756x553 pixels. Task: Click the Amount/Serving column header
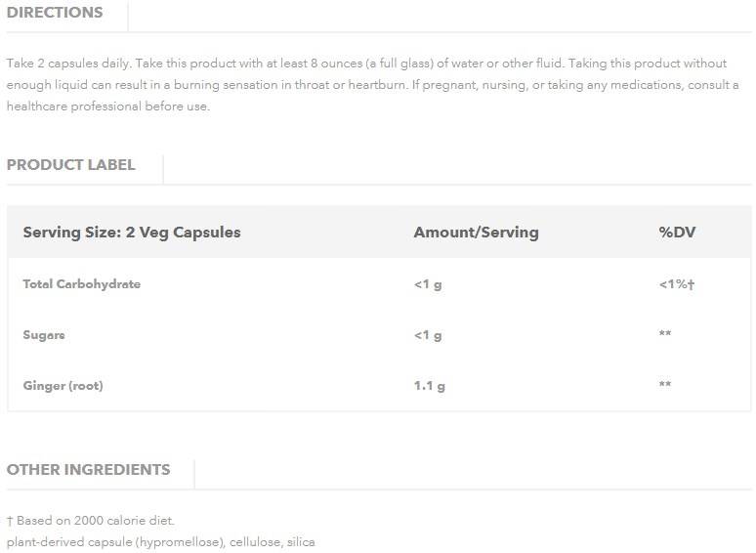(476, 233)
